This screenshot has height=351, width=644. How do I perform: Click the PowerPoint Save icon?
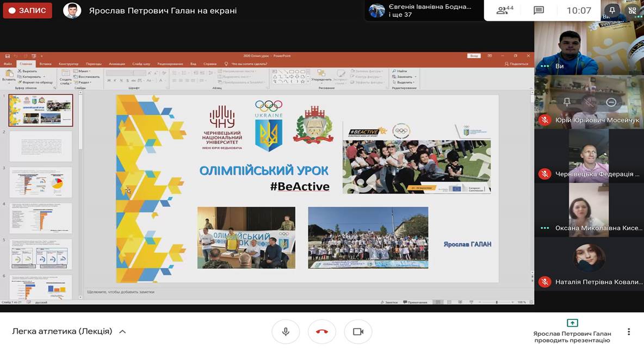8,56
